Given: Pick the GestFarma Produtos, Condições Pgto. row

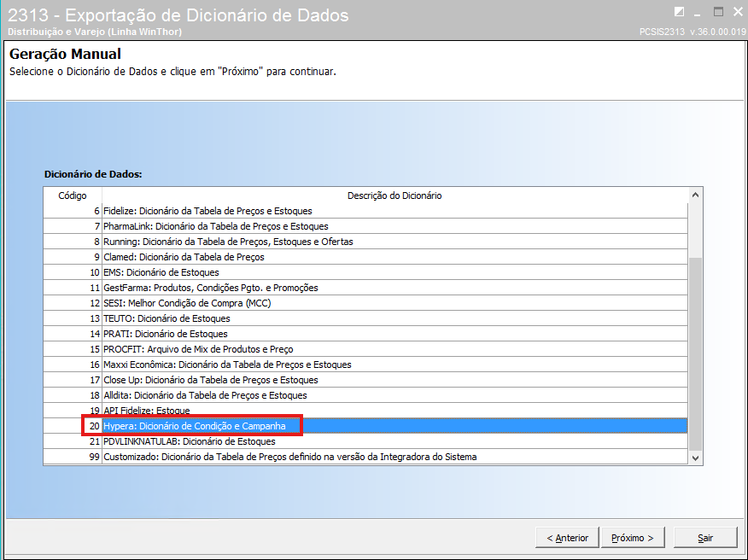Looking at the screenshot, I should pyautogui.click(x=365, y=288).
